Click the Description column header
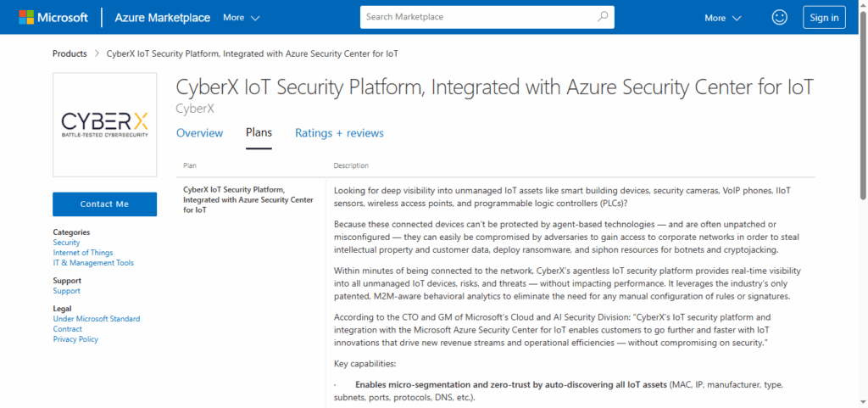This screenshot has width=868, height=408. click(351, 165)
